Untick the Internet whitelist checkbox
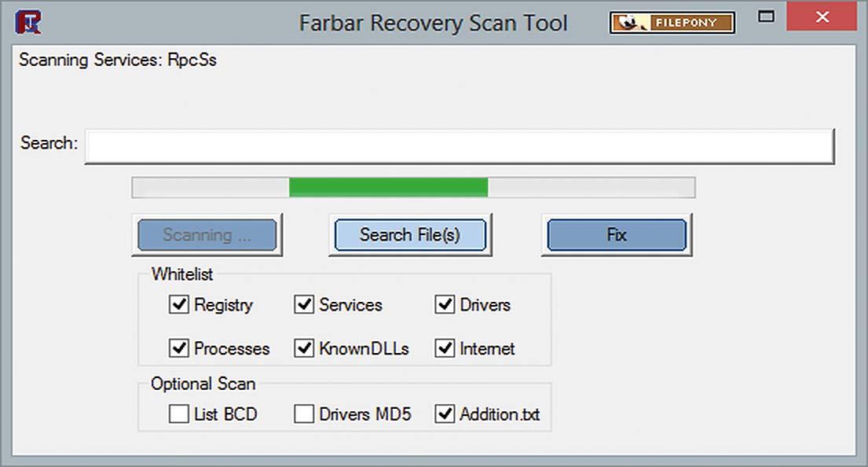The width and height of the screenshot is (868, 467). tap(445, 348)
